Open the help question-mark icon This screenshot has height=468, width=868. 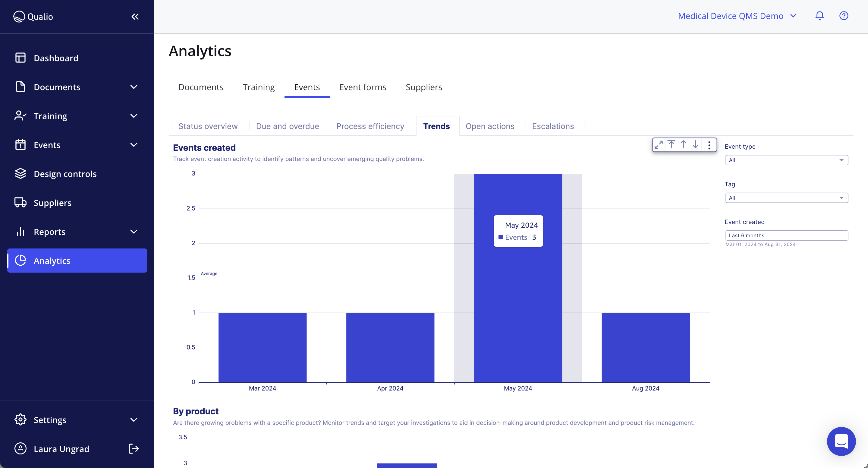pyautogui.click(x=843, y=15)
